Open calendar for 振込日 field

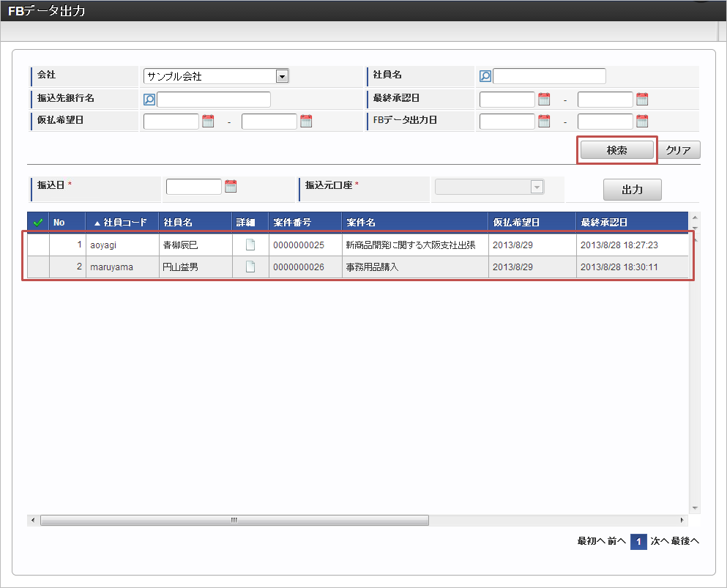[231, 187]
